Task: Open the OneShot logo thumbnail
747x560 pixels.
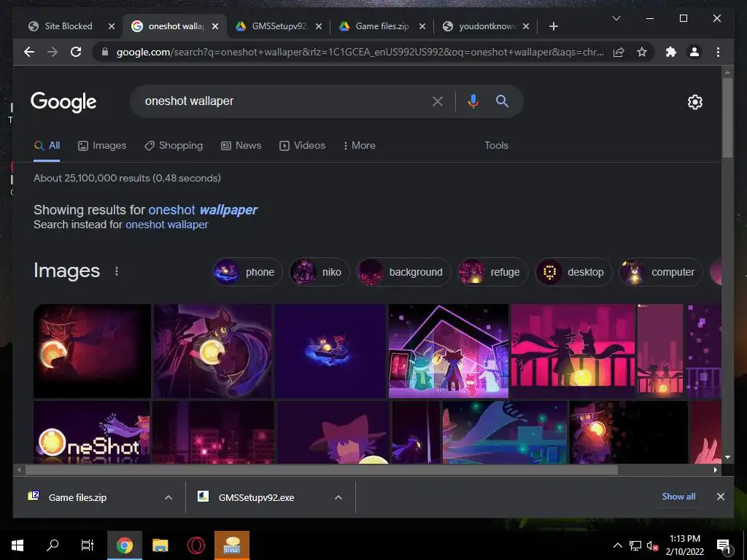Action: [91, 432]
